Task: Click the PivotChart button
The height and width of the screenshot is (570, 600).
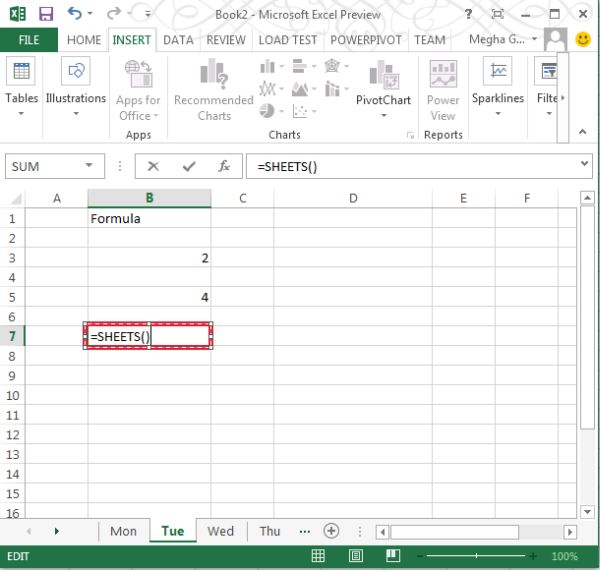Action: coord(383,90)
